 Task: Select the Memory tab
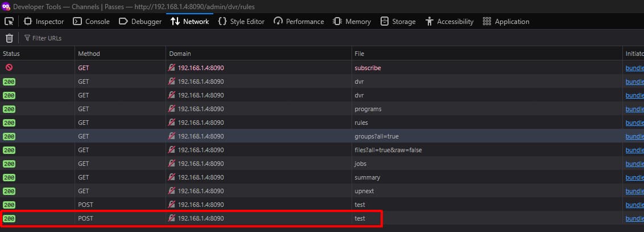click(351, 22)
